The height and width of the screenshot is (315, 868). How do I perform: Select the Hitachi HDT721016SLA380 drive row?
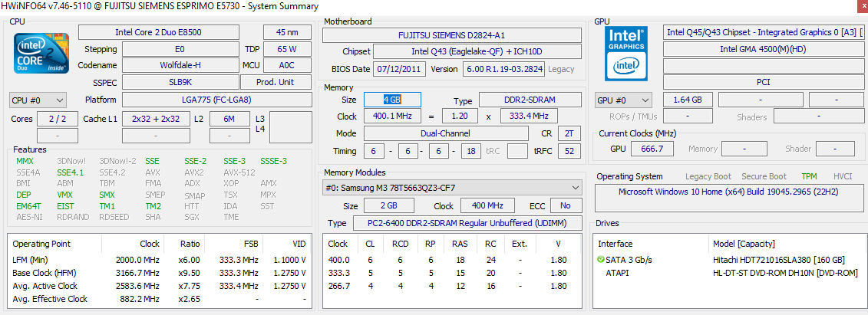click(x=728, y=260)
